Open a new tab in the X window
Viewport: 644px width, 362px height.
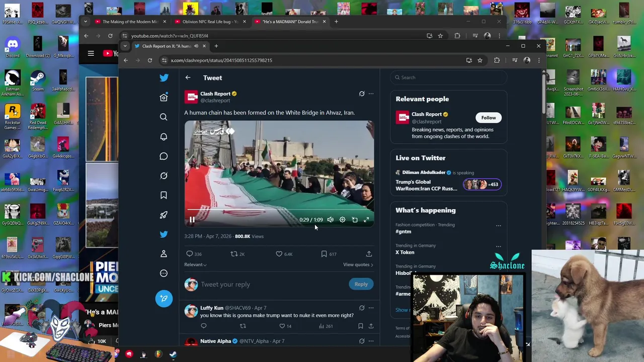click(216, 46)
